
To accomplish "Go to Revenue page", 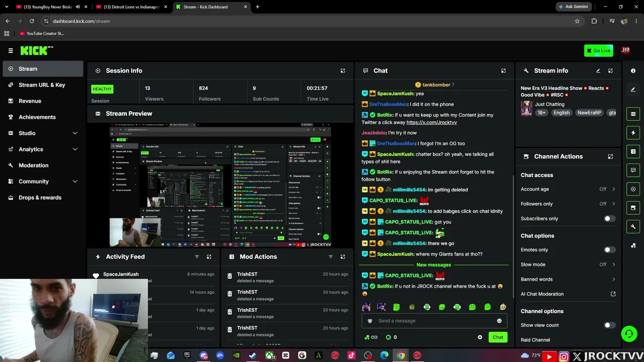I will (43, 101).
